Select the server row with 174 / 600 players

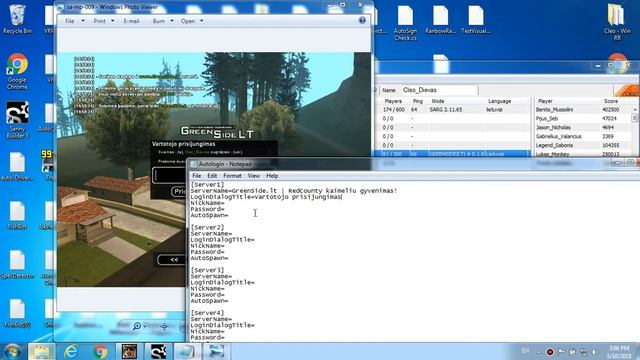pyautogui.click(x=454, y=110)
